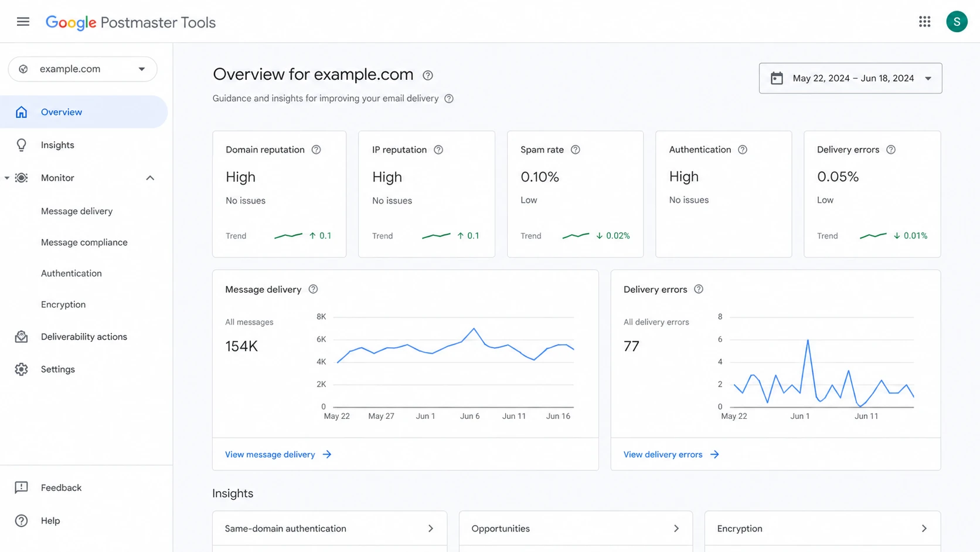The width and height of the screenshot is (980, 552).
Task: Click the calendar icon in date range
Action: tap(777, 78)
